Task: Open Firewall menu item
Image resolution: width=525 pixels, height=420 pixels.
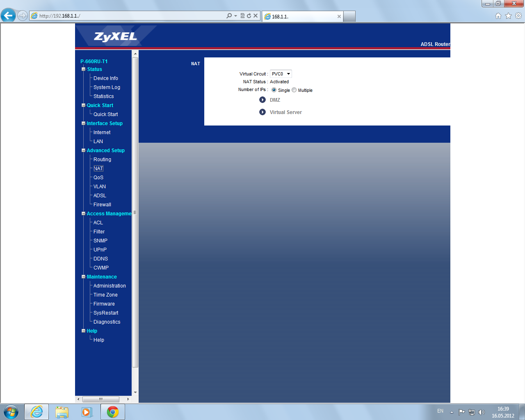Action: pos(102,205)
